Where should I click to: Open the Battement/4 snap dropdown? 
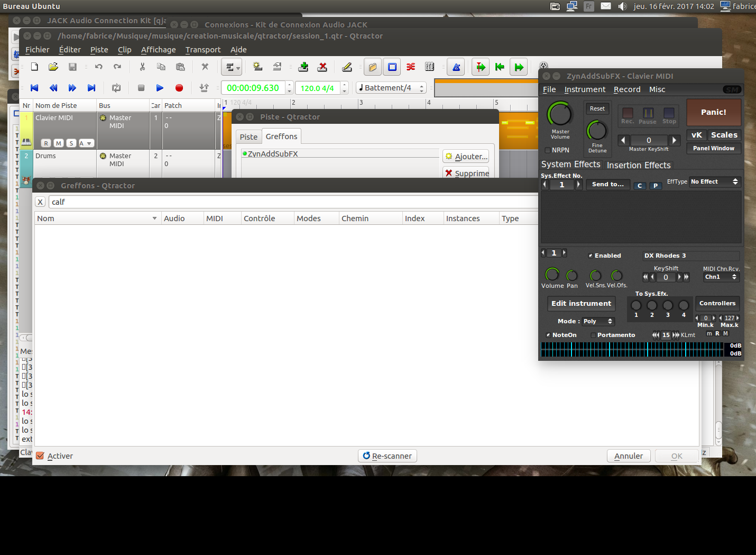[391, 88]
